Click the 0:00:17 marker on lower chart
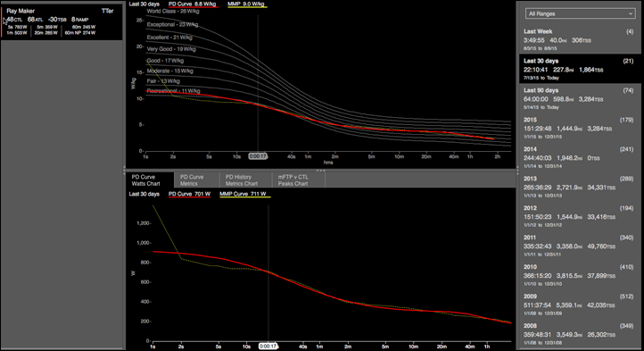 pyautogui.click(x=268, y=347)
